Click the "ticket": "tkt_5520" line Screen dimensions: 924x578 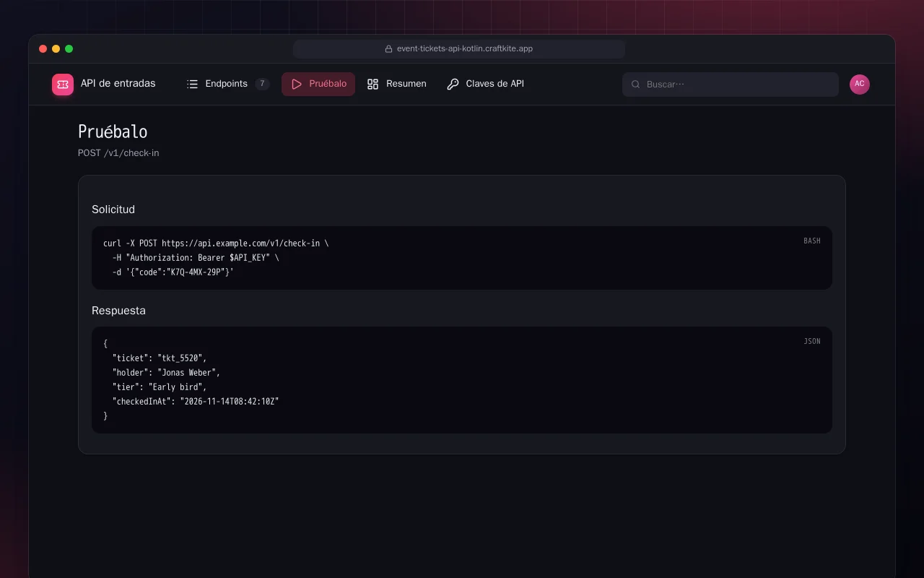pyautogui.click(x=160, y=358)
